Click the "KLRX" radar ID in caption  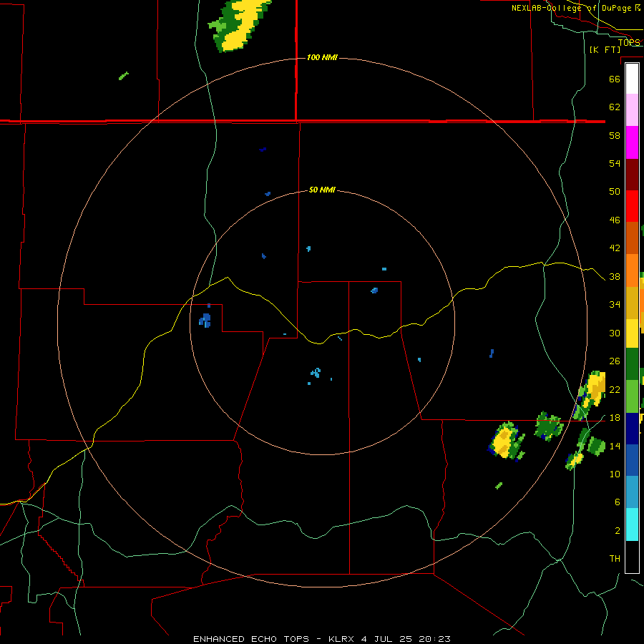(342, 639)
